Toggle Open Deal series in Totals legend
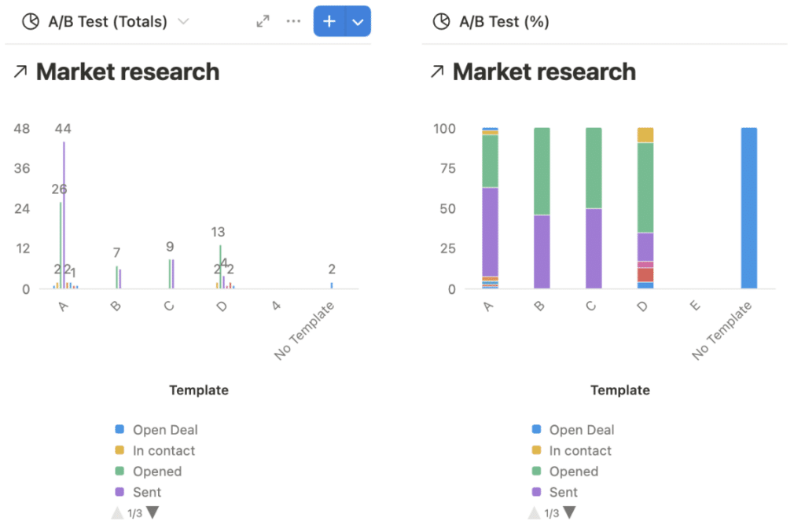 point(156,430)
